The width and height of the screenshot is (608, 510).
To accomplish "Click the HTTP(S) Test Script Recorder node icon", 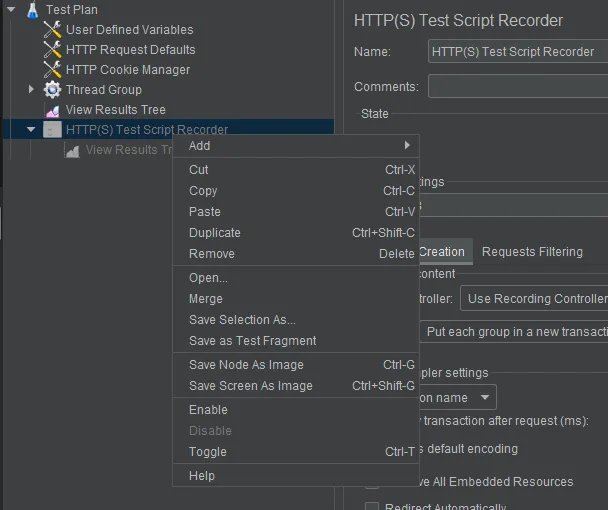I will point(52,130).
